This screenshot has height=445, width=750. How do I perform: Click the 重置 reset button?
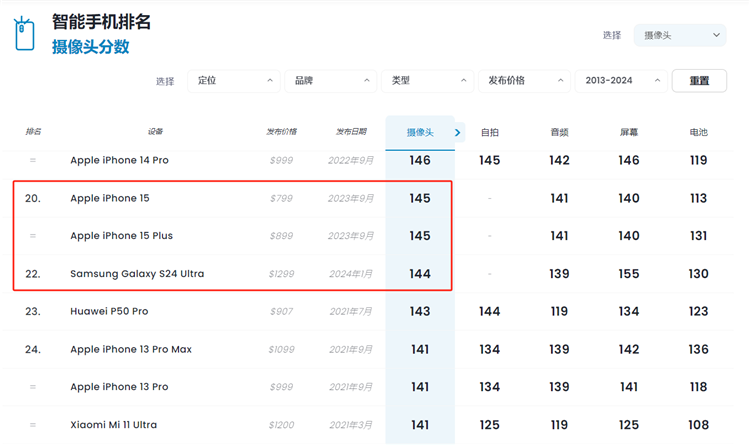click(x=699, y=81)
